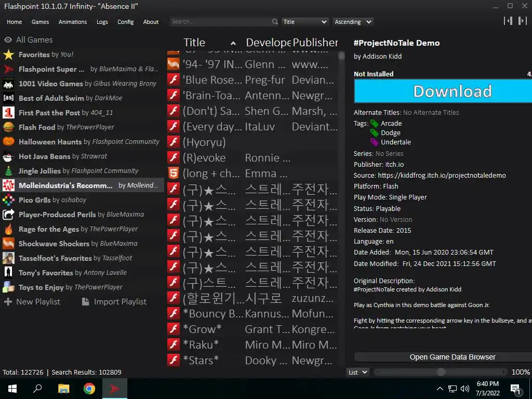Select the *Raku* game row

(x=252, y=345)
